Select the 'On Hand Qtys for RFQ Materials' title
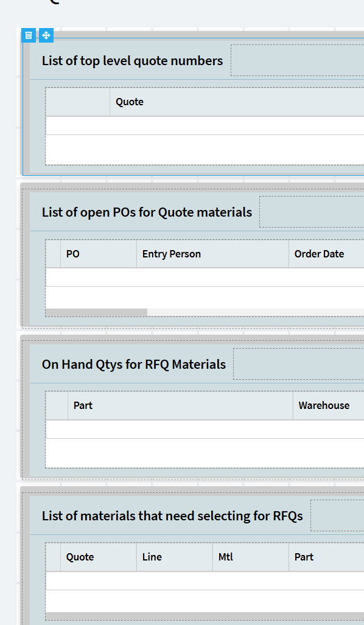This screenshot has height=625, width=364. coord(133,365)
